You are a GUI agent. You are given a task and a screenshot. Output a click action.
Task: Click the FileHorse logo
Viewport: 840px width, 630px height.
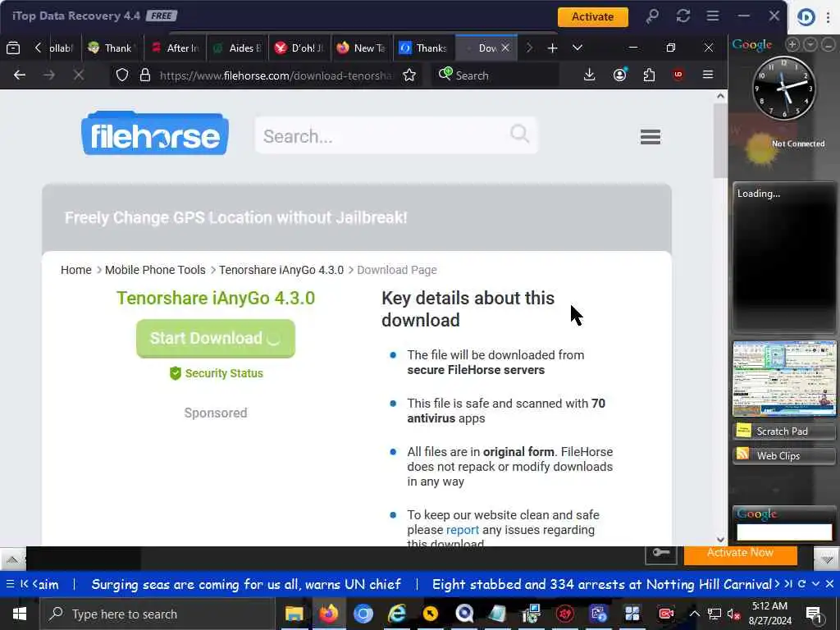coord(155,134)
